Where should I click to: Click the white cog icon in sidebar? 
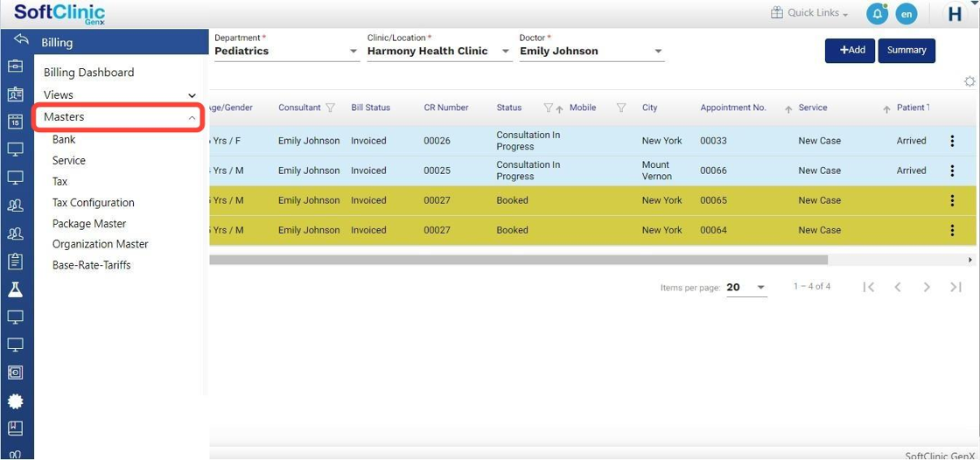pos(15,401)
